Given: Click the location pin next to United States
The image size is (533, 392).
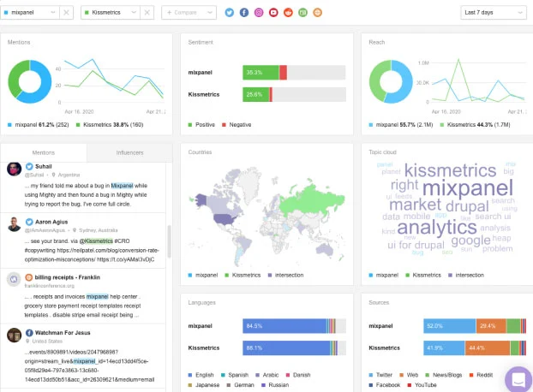Looking at the screenshot, I should (27, 342).
